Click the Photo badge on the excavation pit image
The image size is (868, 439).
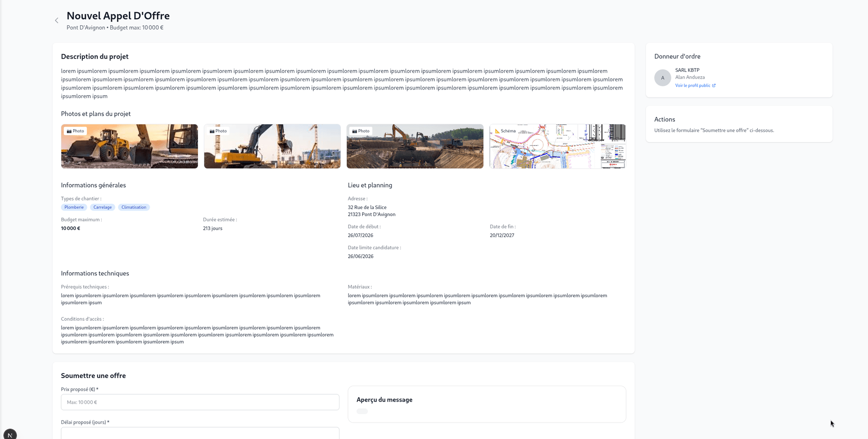(361, 131)
